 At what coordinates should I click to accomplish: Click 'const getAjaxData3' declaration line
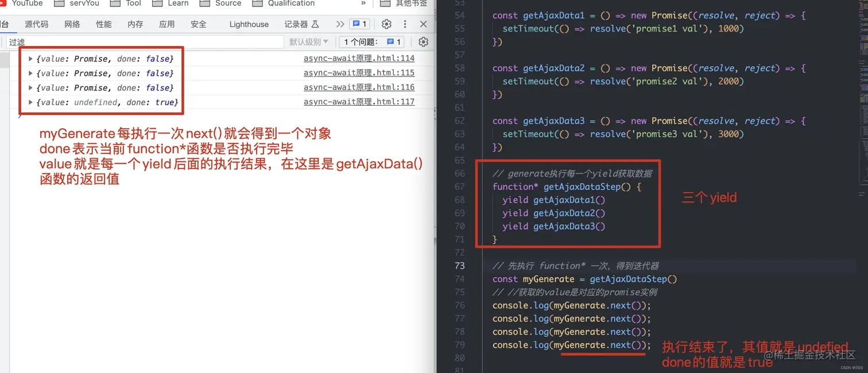649,121
